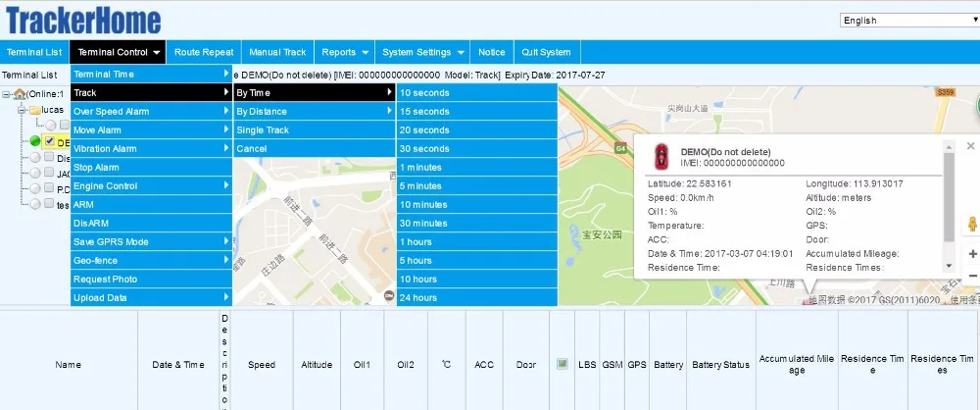Open the Terminal List tab
980x410 pixels.
coord(34,52)
